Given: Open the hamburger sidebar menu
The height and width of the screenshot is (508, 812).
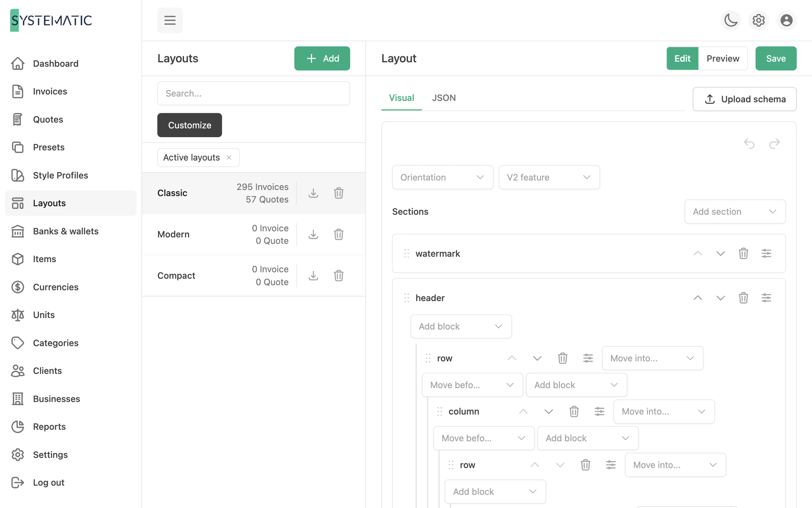Looking at the screenshot, I should click(170, 20).
